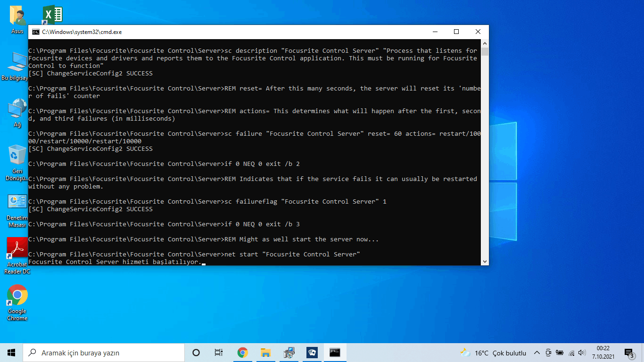Viewport: 644px width, 362px height.
Task: Click the battery tray icon
Action: pos(560,353)
